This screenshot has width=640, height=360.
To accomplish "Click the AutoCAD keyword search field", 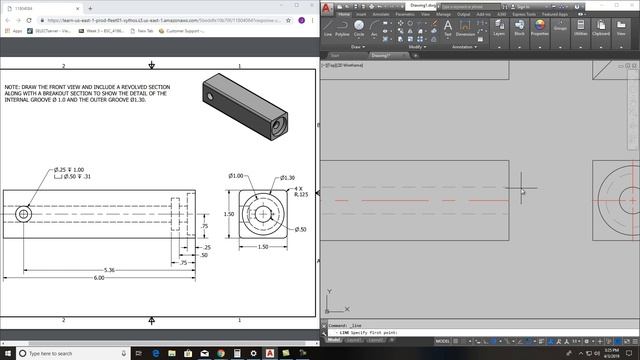I will [470, 7].
